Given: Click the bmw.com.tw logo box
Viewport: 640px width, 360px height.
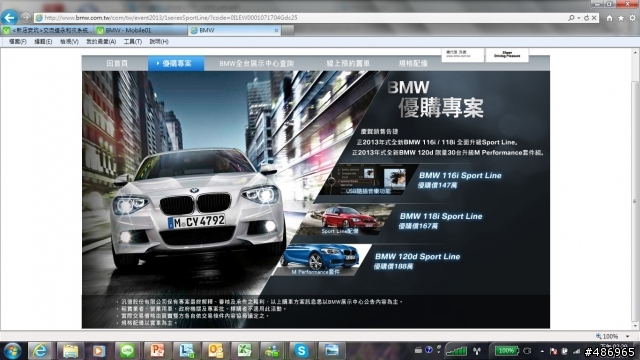Looking at the screenshot, I should tap(462, 55).
